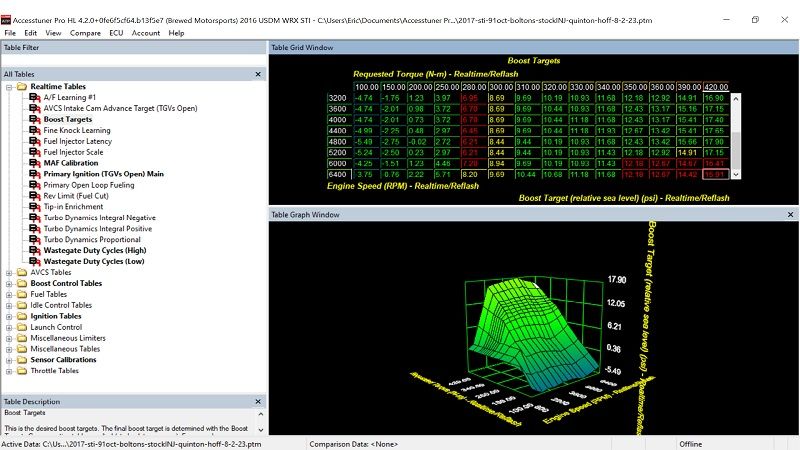Viewport: 800px width, 450px height.
Task: Select cell 3.75 in 6400 RPM row
Action: [x=366, y=174]
